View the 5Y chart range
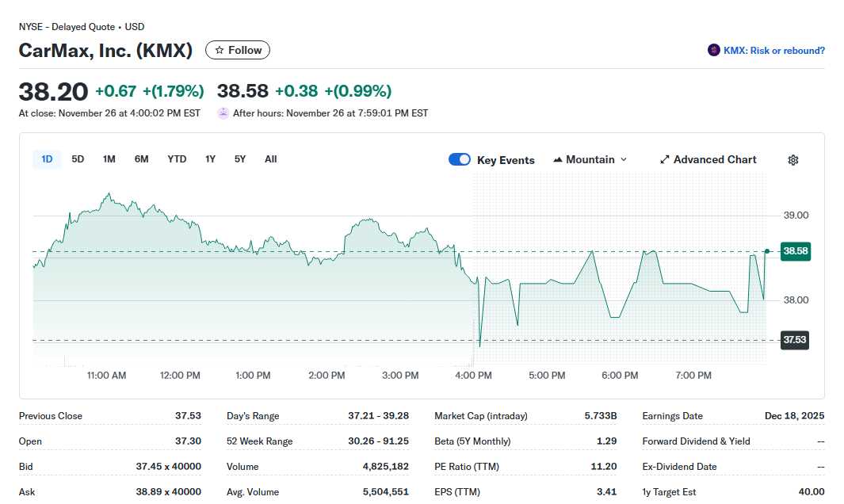The image size is (844, 504). point(240,159)
